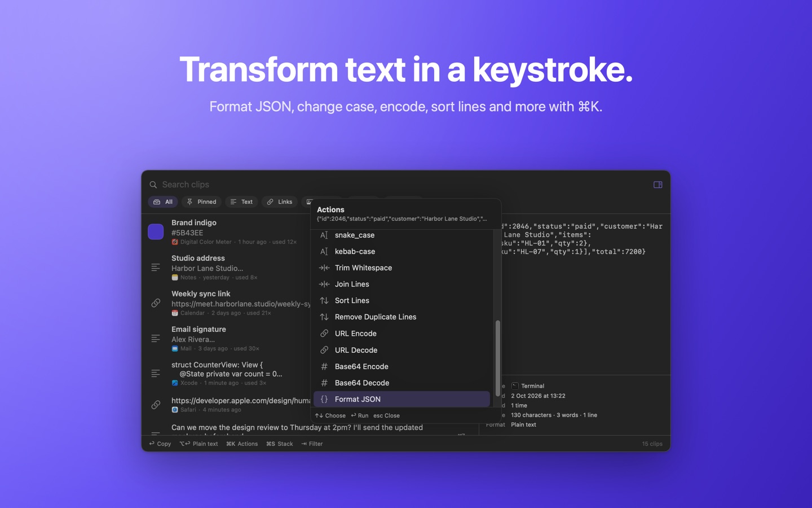Click the Xcode app icon
812x508 pixels.
click(175, 383)
